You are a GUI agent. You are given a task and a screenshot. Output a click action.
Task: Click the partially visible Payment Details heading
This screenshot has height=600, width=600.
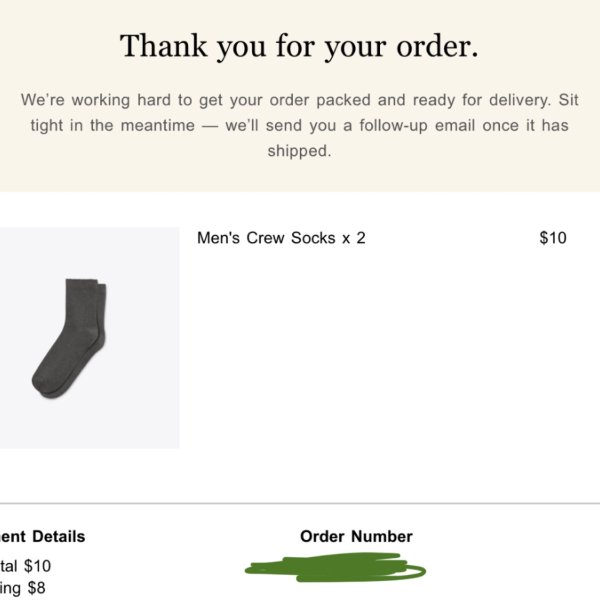click(42, 536)
